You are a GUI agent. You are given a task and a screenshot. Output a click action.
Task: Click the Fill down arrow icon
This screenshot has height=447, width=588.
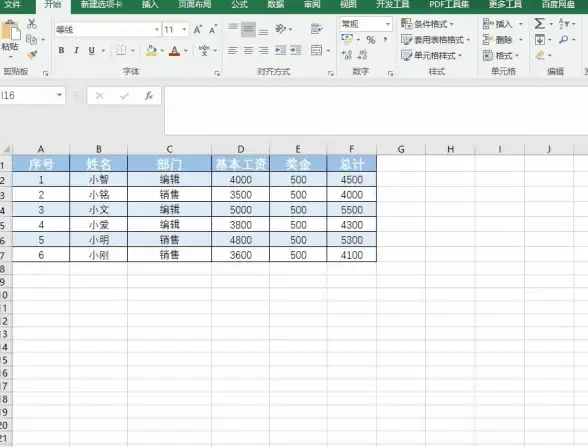[x=540, y=39]
